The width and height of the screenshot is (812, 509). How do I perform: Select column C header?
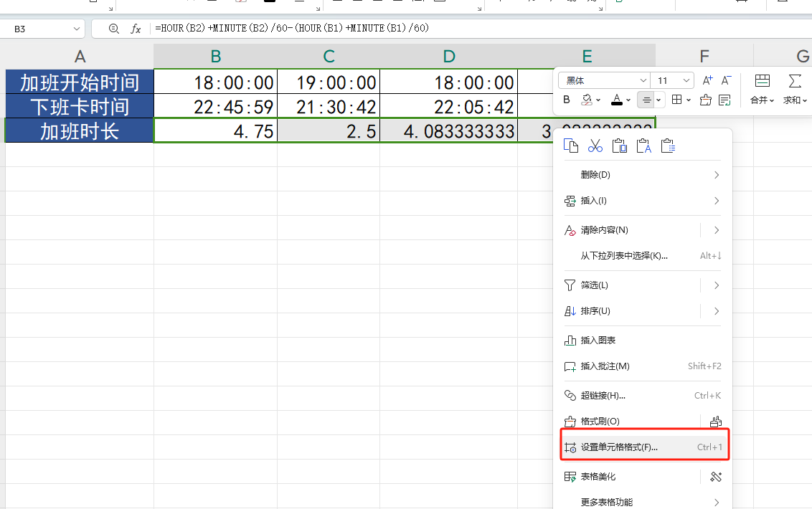tap(329, 56)
